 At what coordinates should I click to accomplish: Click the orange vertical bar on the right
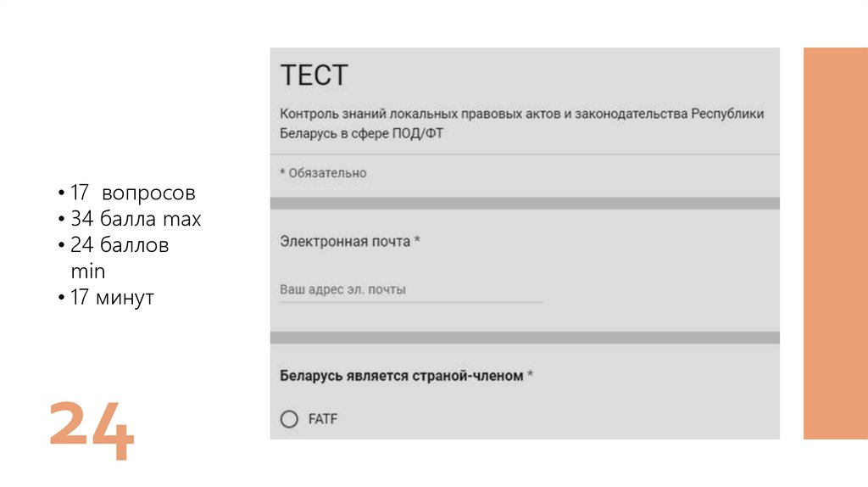[835, 243]
